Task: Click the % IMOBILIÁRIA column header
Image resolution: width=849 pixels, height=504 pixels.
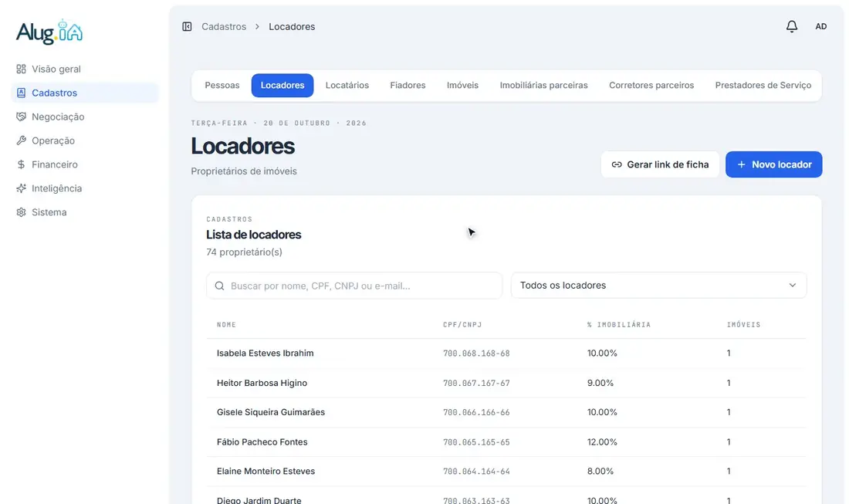Action: [619, 325]
